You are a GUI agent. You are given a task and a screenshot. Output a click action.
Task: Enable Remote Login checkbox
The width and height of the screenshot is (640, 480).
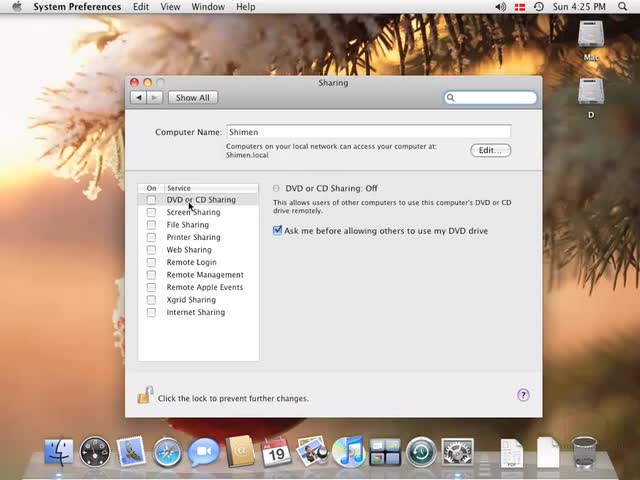[x=151, y=262]
